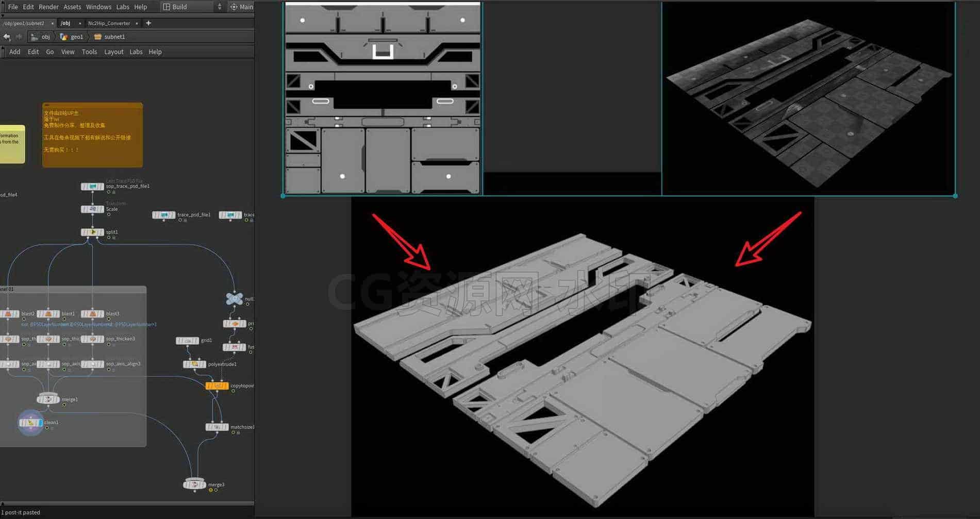This screenshot has height=519, width=980.
Task: Click the orange sticky note
Action: pyautogui.click(x=92, y=135)
